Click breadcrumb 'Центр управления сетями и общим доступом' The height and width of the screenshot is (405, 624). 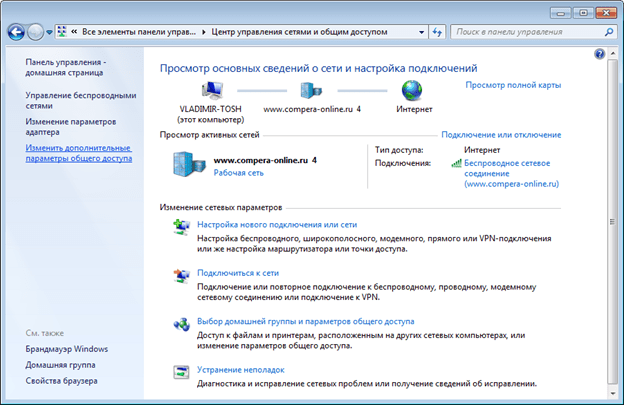pos(299,32)
